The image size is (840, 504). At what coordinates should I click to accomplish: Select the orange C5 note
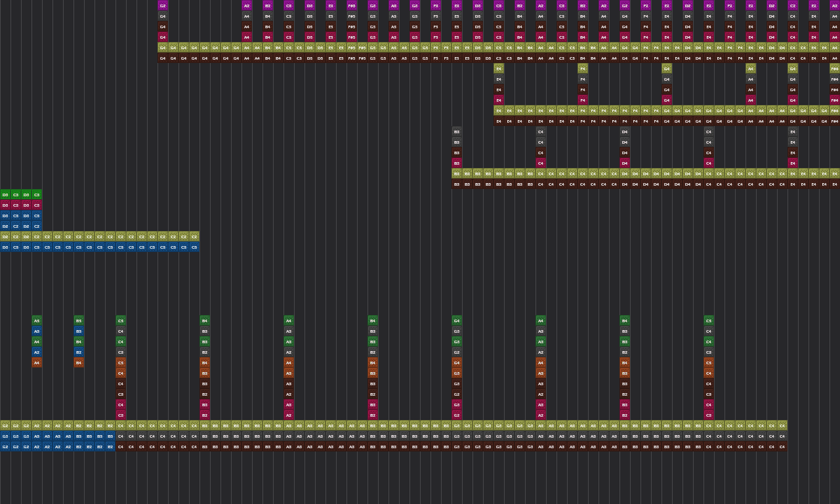coord(121,363)
